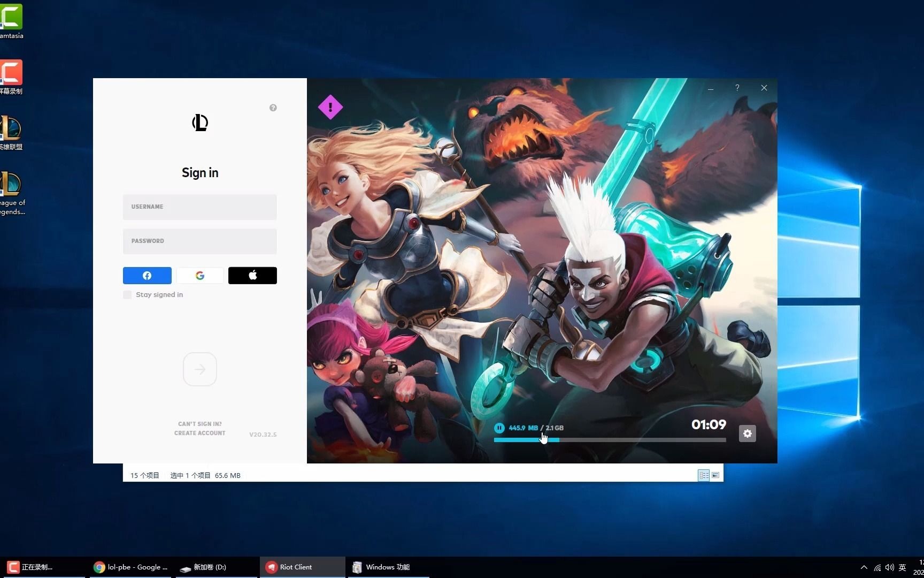The width and height of the screenshot is (924, 578).
Task: Switch the Explorer window to details view
Action: pyautogui.click(x=704, y=475)
